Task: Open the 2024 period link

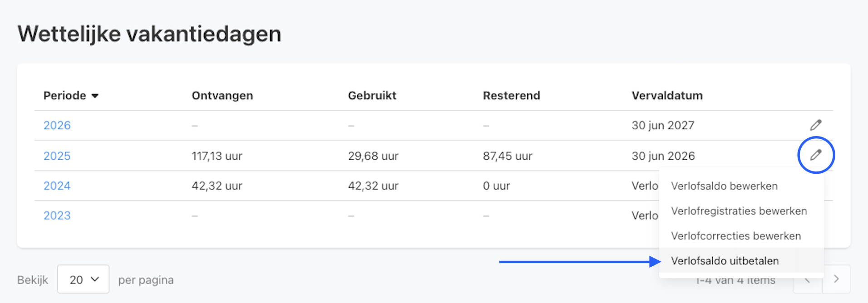Action: [x=57, y=186]
